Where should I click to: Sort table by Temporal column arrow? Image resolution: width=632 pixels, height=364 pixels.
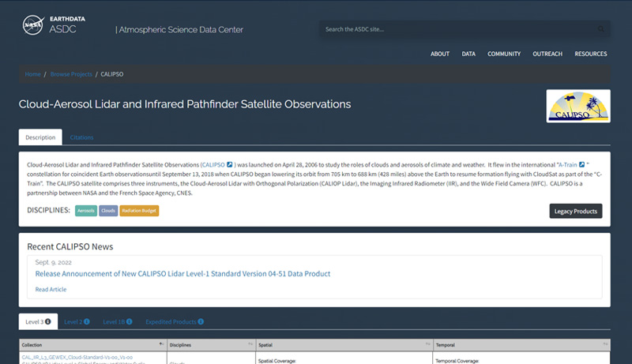(605, 344)
